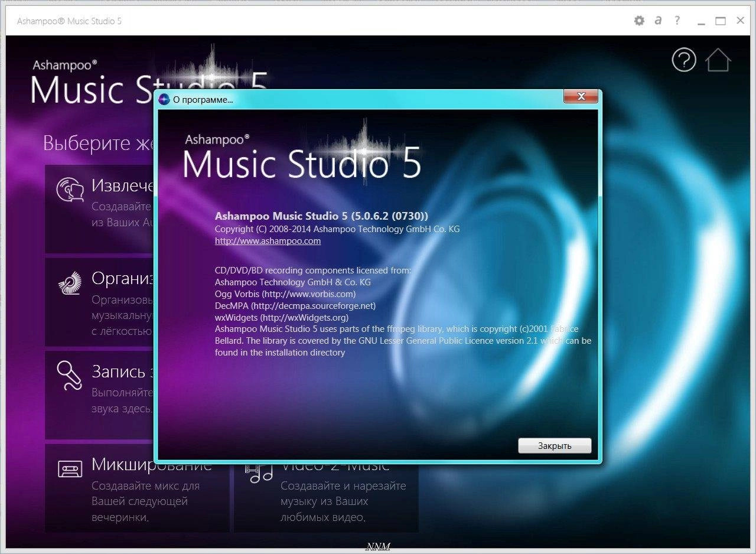Viewport: 756px width, 554px height.
Task: Click the version text 'Ashampoo Music Studio 5 (5.0.6.2 (0730))'
Action: pyautogui.click(x=321, y=216)
